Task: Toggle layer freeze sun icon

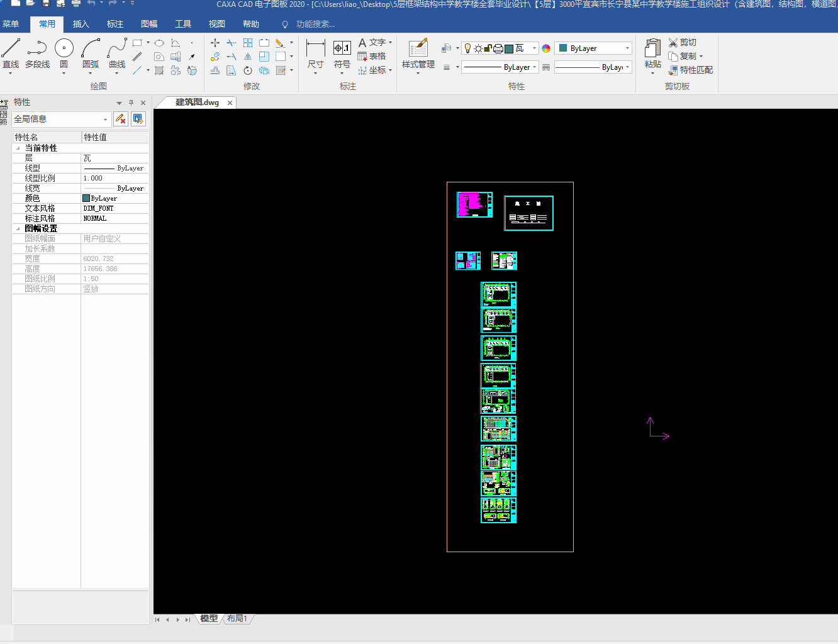Action: [x=478, y=48]
